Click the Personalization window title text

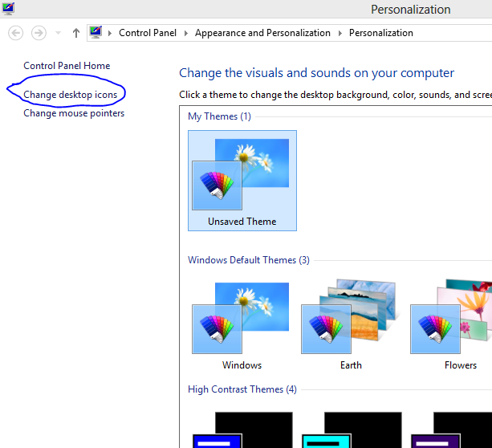point(411,10)
